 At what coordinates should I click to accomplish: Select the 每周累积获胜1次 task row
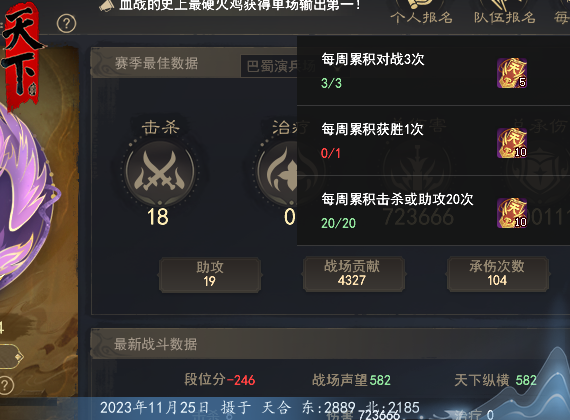tap(433, 141)
